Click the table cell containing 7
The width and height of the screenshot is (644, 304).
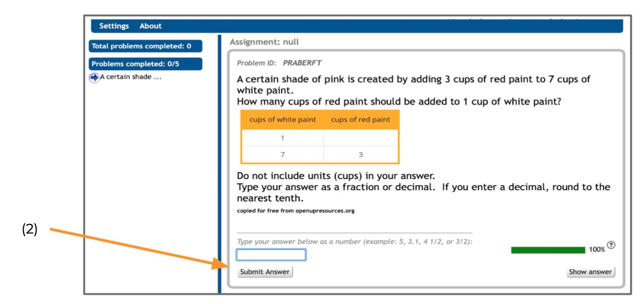pos(283,155)
